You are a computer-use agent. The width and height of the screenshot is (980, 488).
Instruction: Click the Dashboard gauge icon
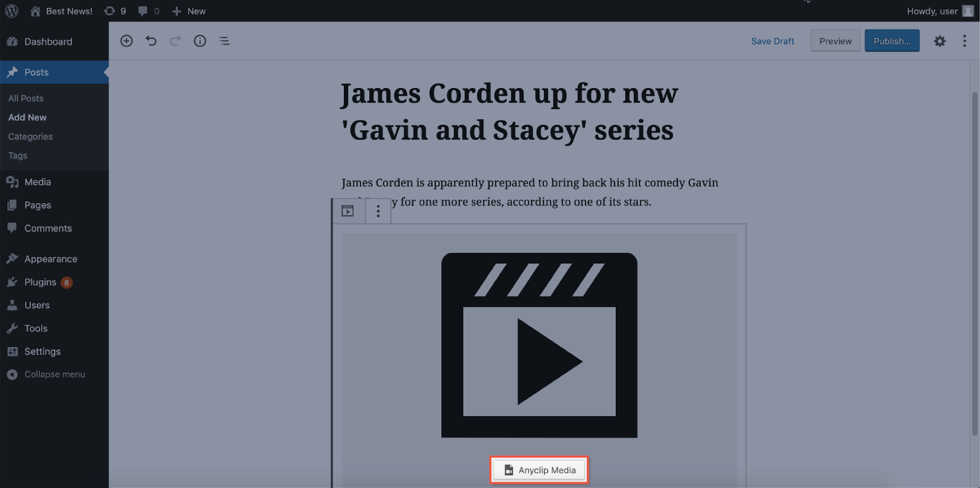[x=12, y=42]
